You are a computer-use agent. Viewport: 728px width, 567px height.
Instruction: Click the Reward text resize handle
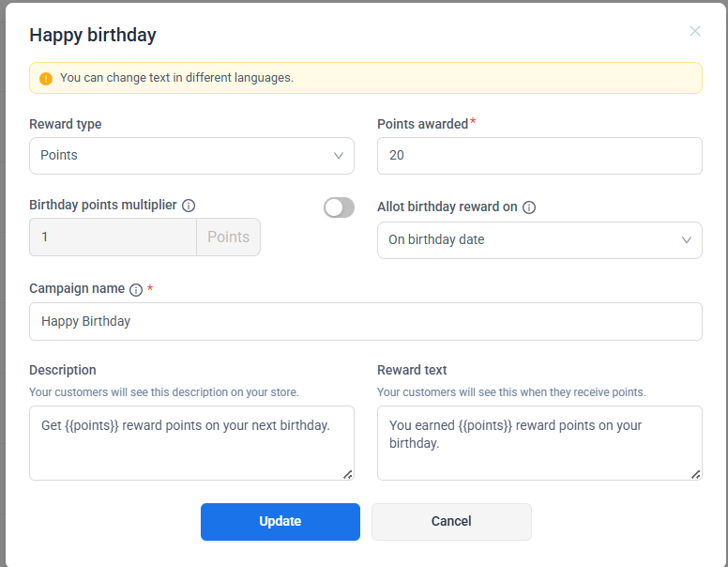point(696,474)
